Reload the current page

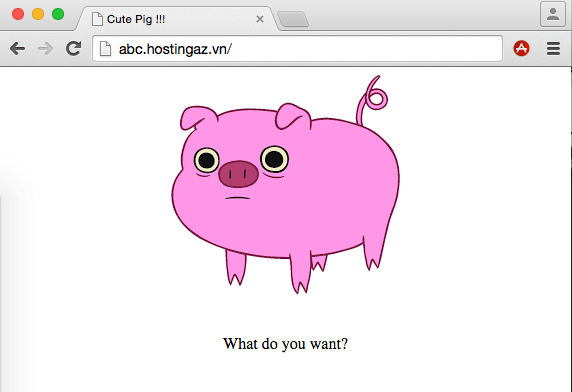coord(73,48)
